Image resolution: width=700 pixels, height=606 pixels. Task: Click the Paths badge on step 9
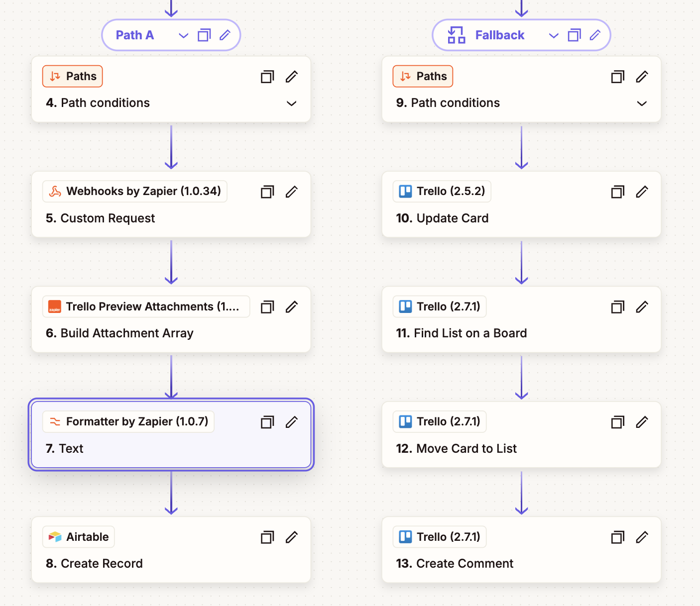(x=423, y=76)
